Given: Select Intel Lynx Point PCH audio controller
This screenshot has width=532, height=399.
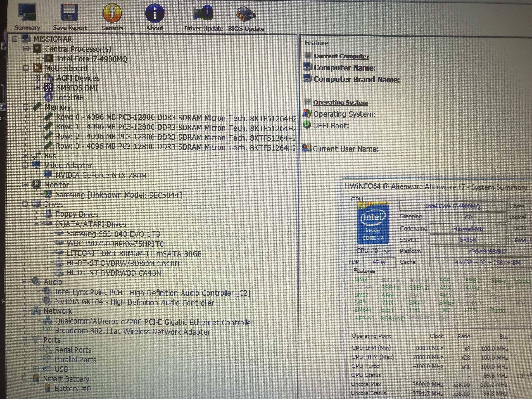Looking at the screenshot, I should [153, 293].
